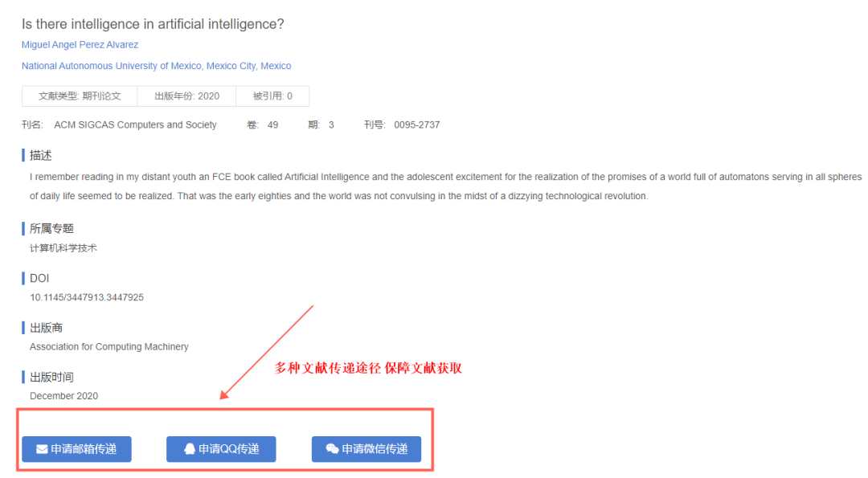Request delivery via 申请邮箱传递 button

click(x=77, y=449)
